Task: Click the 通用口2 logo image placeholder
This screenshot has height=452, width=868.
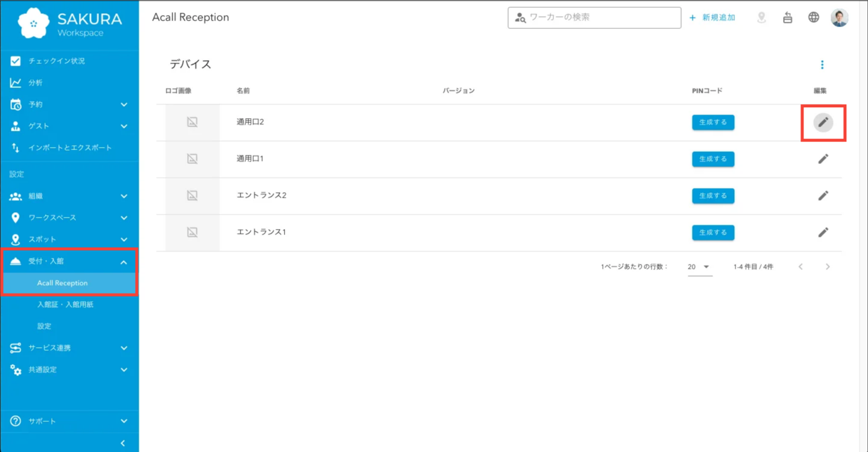Action: [x=192, y=123]
